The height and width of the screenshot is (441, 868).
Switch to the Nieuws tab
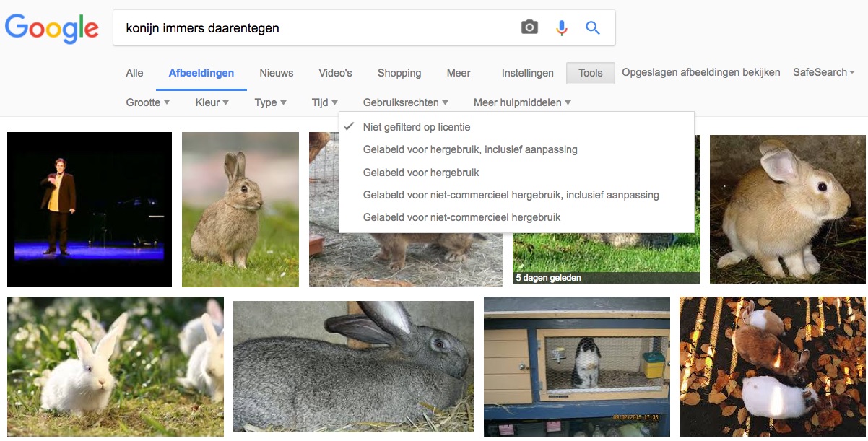pos(277,73)
